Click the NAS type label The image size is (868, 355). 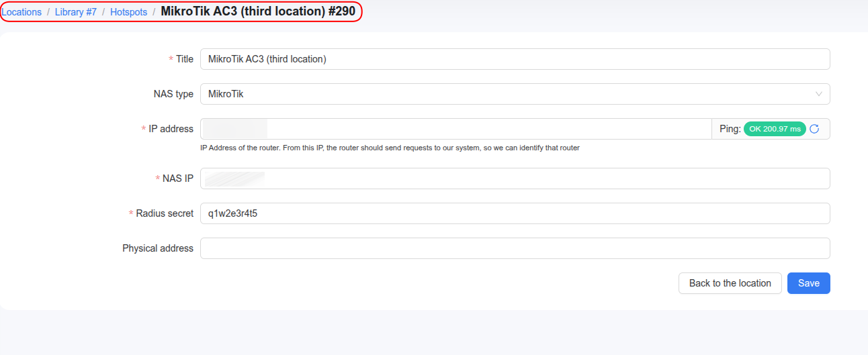[x=173, y=94]
